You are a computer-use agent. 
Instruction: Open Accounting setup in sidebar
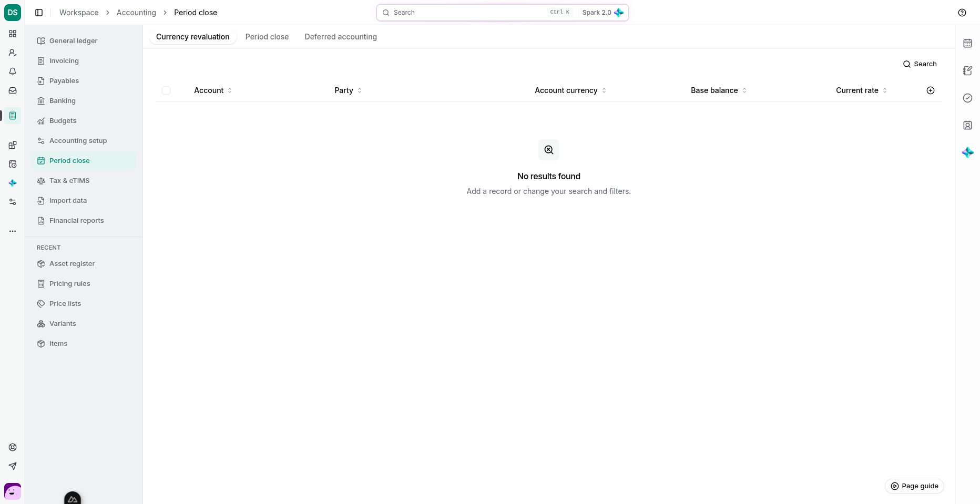[x=84, y=141]
